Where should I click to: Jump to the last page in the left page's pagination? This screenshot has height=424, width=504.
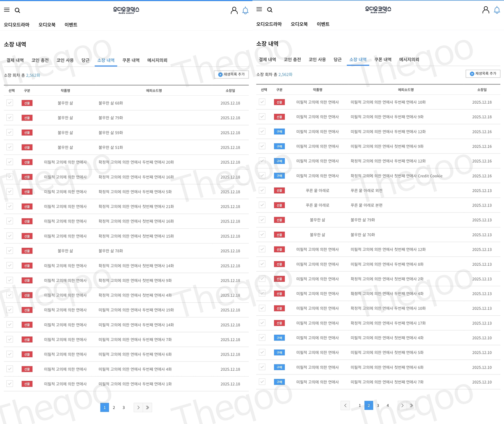click(147, 408)
